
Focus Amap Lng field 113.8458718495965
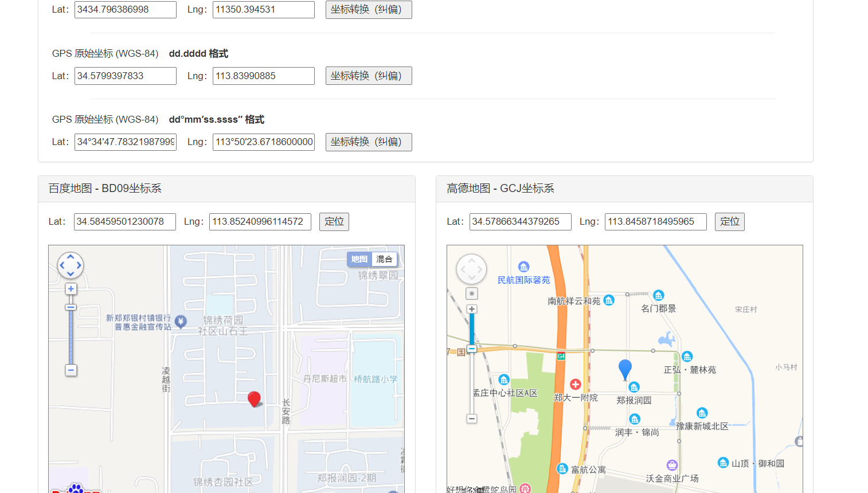coord(656,222)
